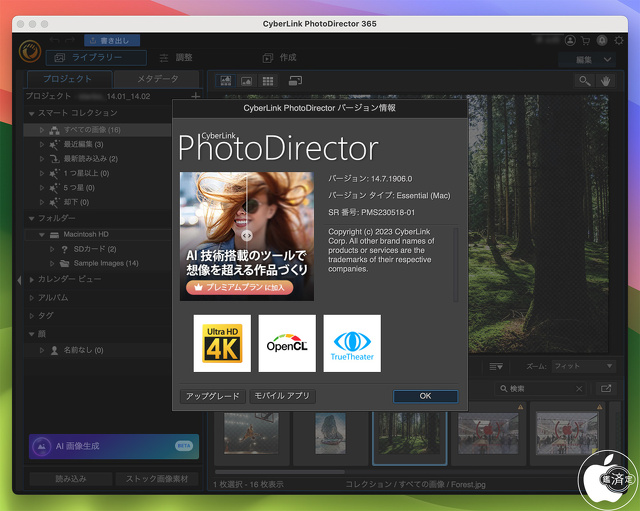Expand タグ section

click(x=31, y=316)
